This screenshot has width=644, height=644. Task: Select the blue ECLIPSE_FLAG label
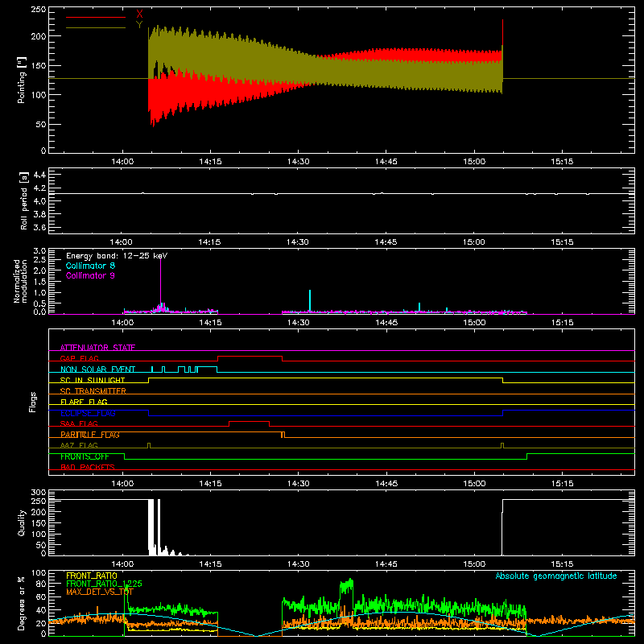click(x=88, y=413)
